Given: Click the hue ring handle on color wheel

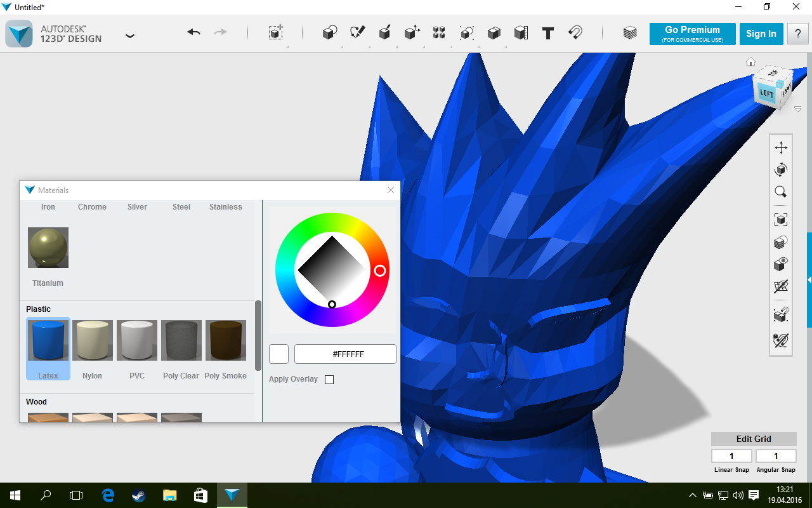Looking at the screenshot, I should pyautogui.click(x=380, y=271).
